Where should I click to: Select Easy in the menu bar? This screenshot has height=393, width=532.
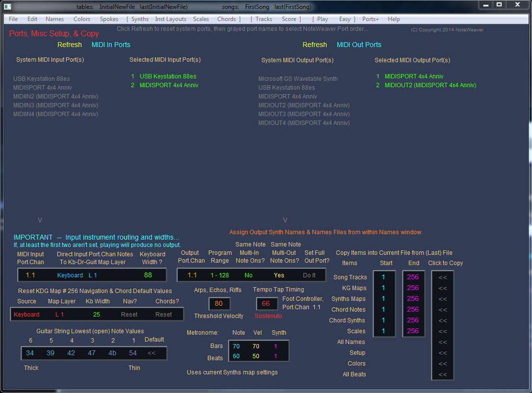[x=345, y=19]
